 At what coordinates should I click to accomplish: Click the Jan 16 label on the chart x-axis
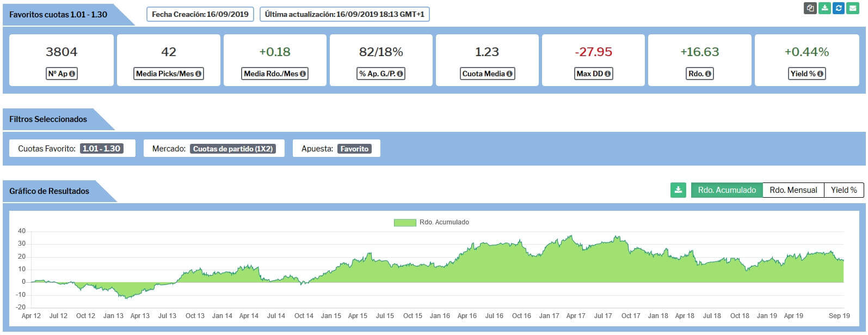[x=440, y=316]
